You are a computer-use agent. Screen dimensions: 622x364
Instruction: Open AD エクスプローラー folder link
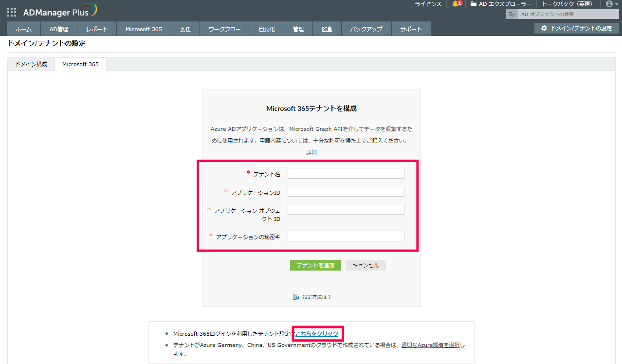coord(501,4)
